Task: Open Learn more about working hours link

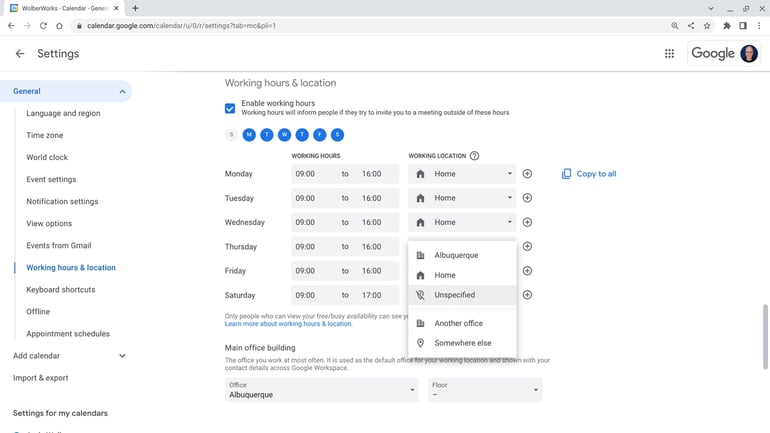Action: (x=288, y=324)
